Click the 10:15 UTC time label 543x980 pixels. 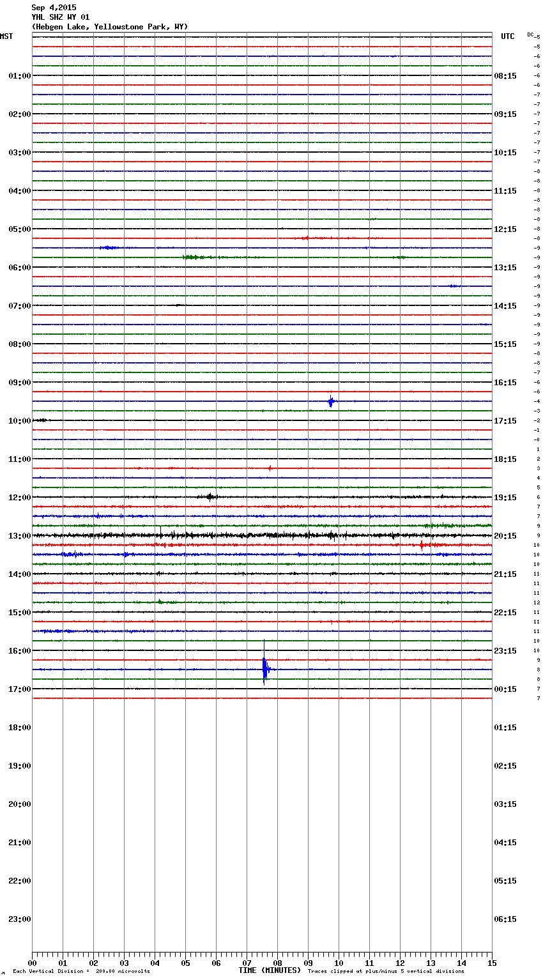pos(505,153)
